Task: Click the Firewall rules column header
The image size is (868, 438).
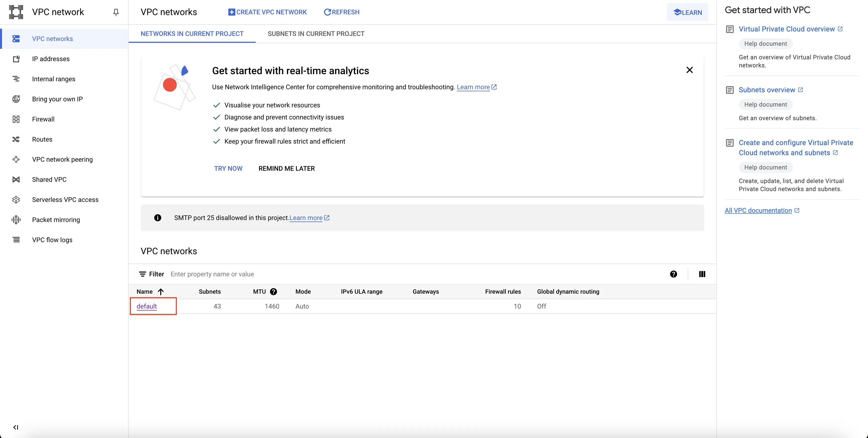Action: click(x=503, y=292)
